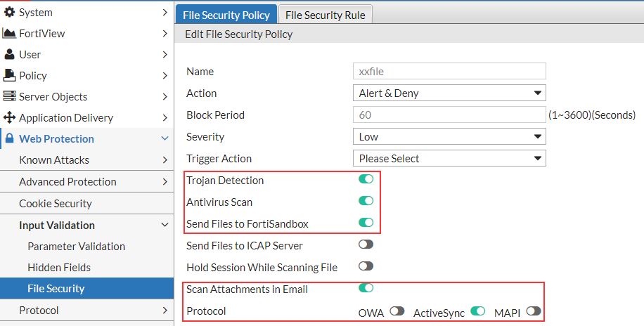Open Parameter Validation page
This screenshot has width=644, height=326.
coord(76,246)
